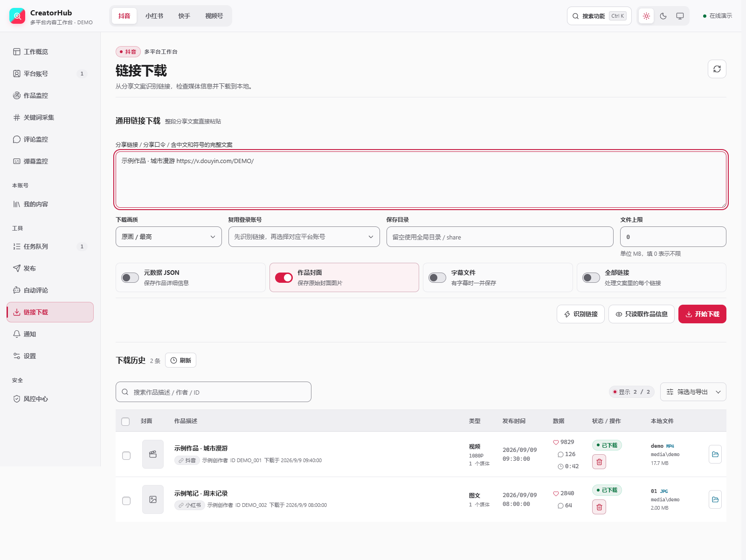
Task: Disable the 作品封面 toggle
Action: click(284, 278)
